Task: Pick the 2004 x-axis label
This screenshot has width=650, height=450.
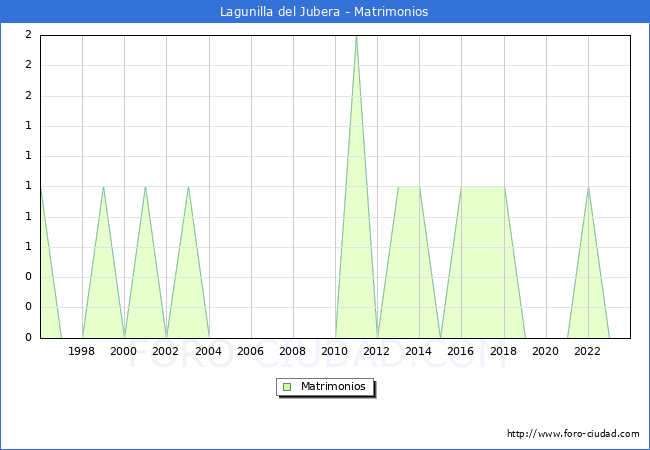Action: (x=208, y=351)
